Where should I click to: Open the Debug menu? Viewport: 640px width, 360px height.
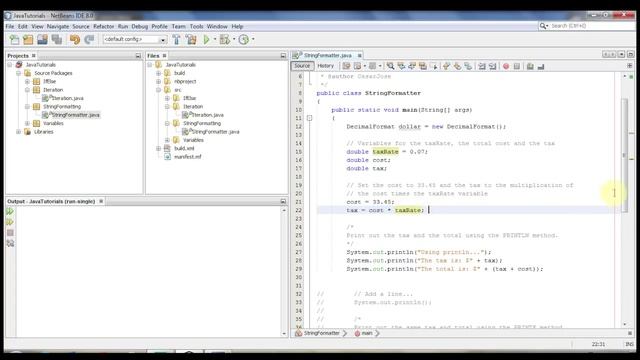coord(140,26)
